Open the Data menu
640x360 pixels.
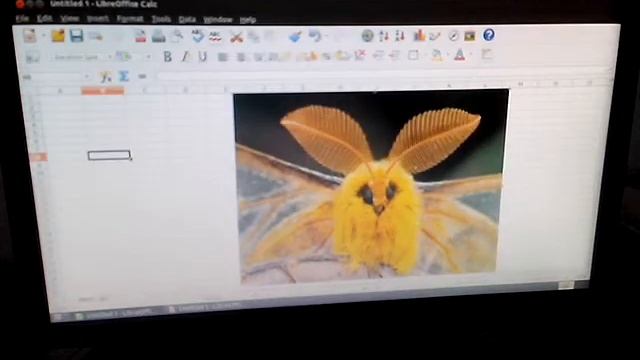(x=187, y=20)
